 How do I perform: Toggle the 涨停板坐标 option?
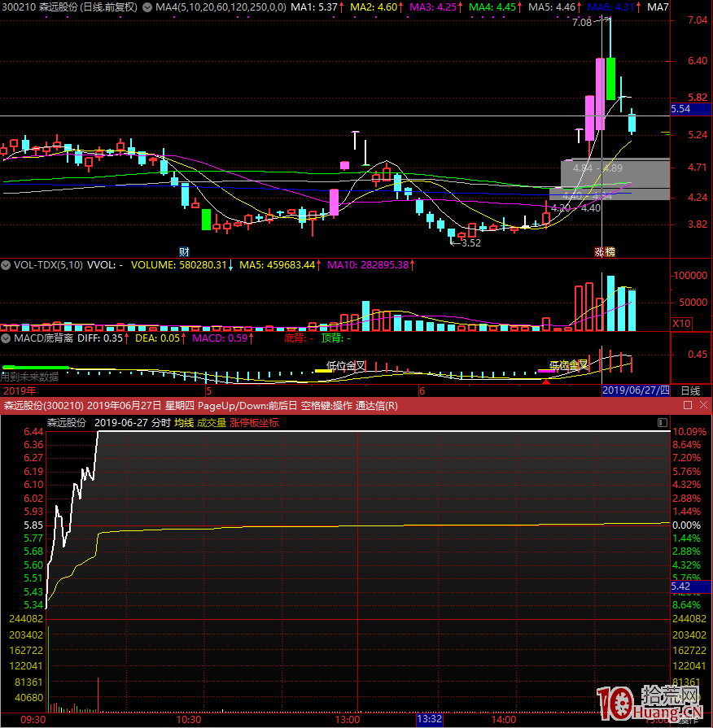coord(254,422)
